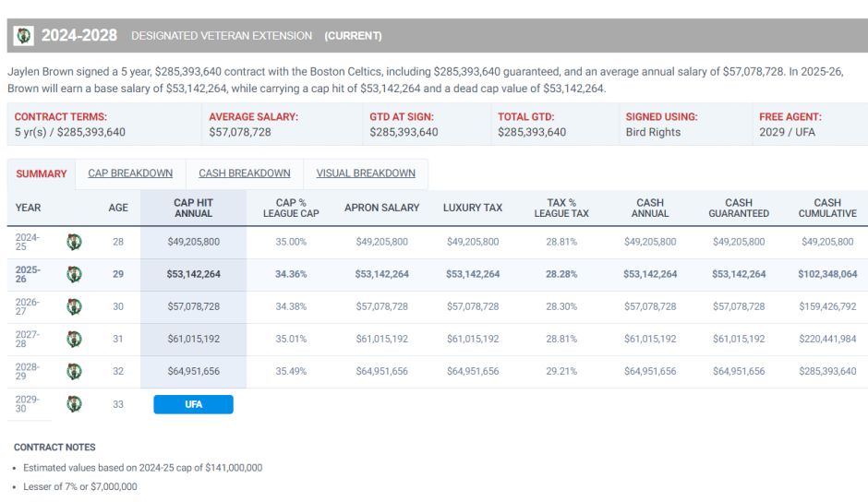
Task: Open the Visual Breakdown tab
Action: [x=366, y=173]
